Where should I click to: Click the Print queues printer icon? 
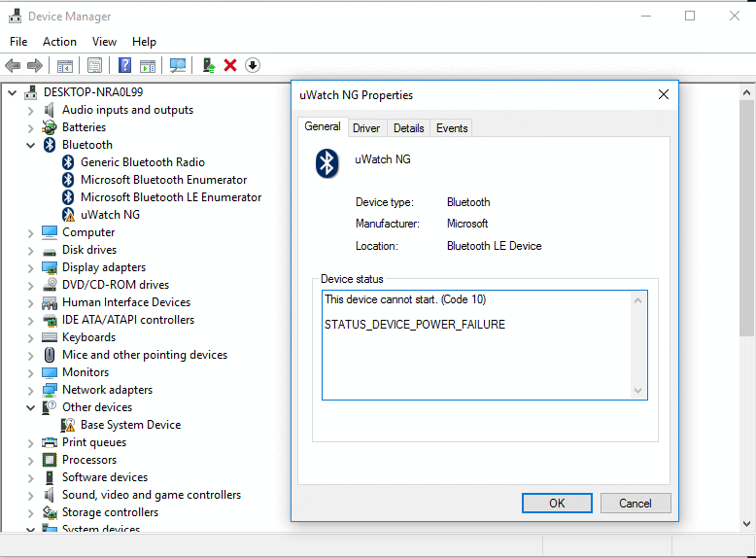(50, 442)
